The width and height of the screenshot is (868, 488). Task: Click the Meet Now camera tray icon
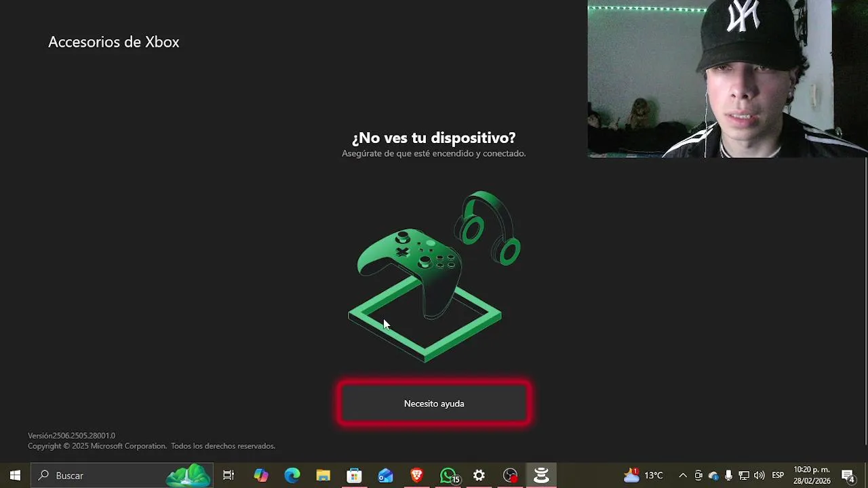(698, 475)
